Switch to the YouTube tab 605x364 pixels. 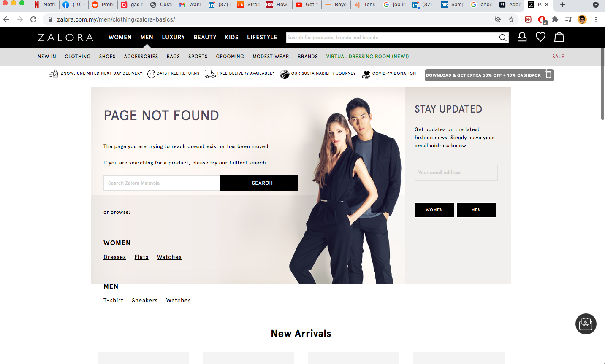(x=307, y=5)
